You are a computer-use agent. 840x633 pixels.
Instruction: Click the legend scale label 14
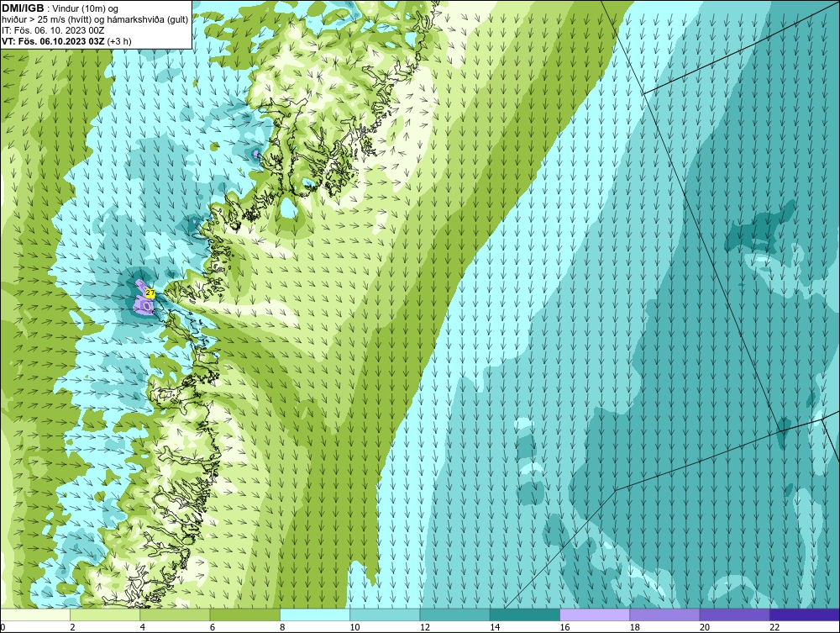click(x=495, y=627)
